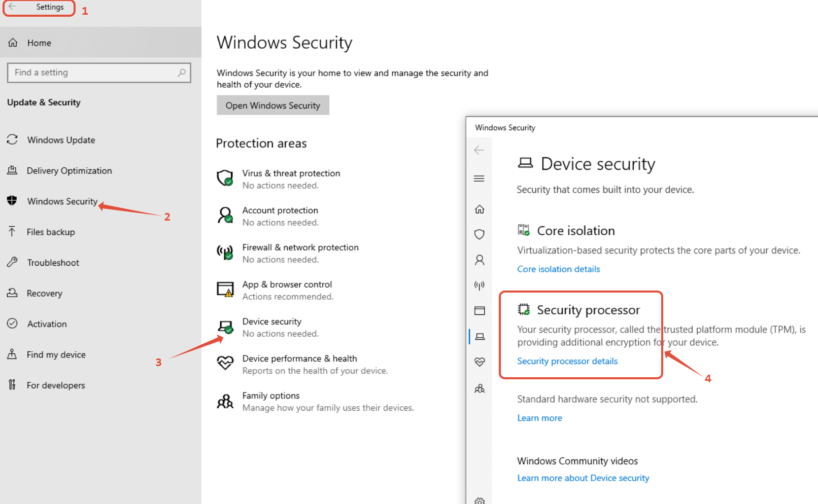Open the Account protection person sidebar icon
Image resolution: width=818 pixels, height=504 pixels.
click(480, 260)
